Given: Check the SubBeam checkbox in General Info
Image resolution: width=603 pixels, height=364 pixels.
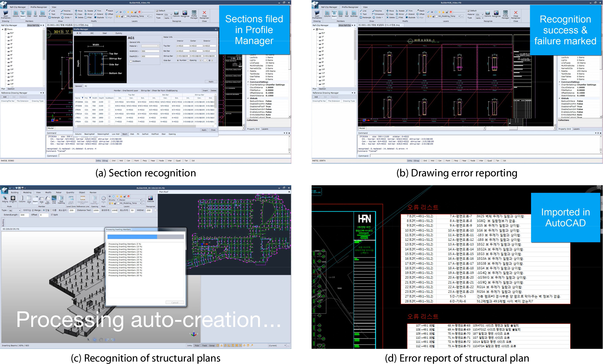Looking at the screenshot, I should 131,61.
